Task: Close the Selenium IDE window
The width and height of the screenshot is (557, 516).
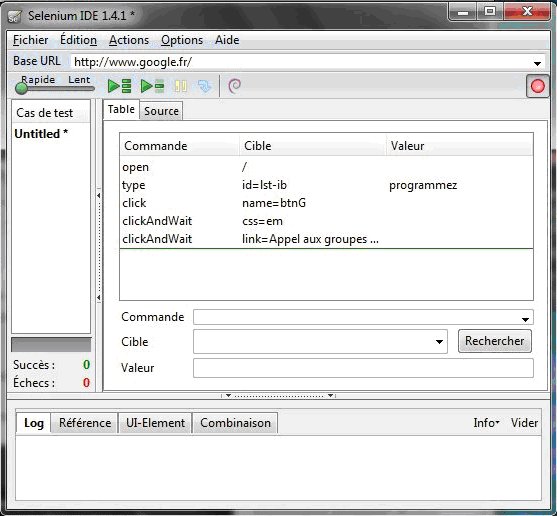Action: (527, 12)
